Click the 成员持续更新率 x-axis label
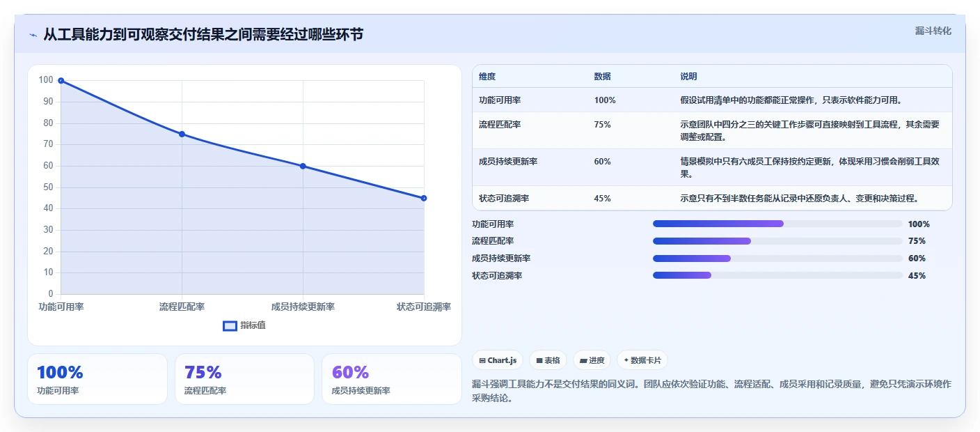This screenshot has height=432, width=980. coord(303,307)
